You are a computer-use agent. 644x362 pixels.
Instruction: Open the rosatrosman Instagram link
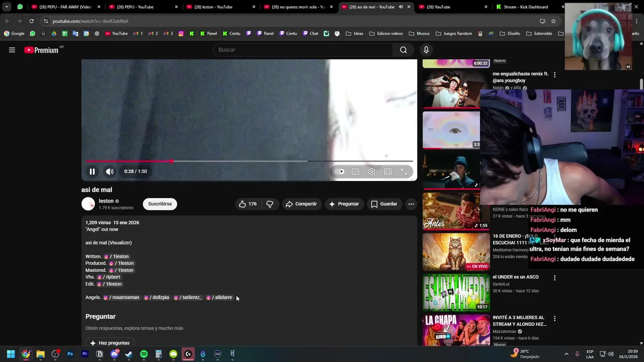(x=121, y=298)
